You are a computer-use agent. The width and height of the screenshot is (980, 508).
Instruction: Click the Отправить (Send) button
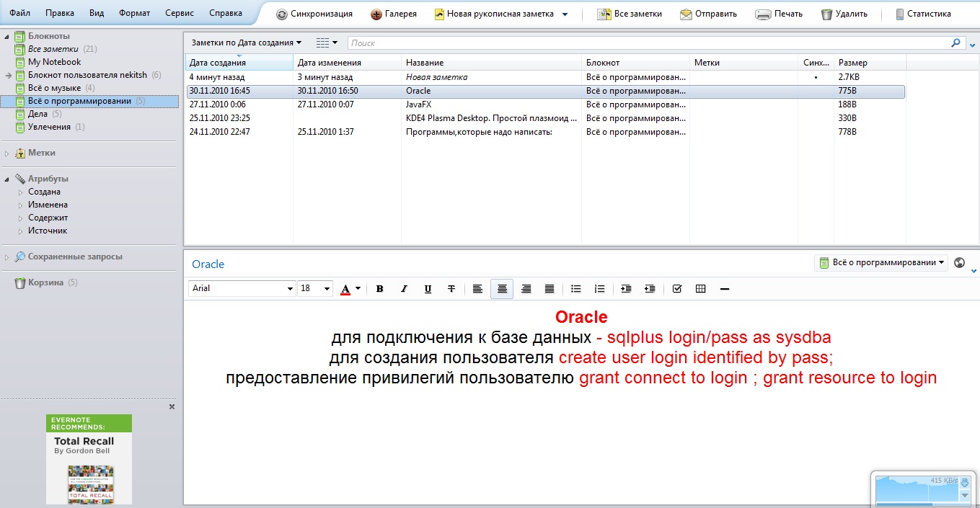(708, 14)
